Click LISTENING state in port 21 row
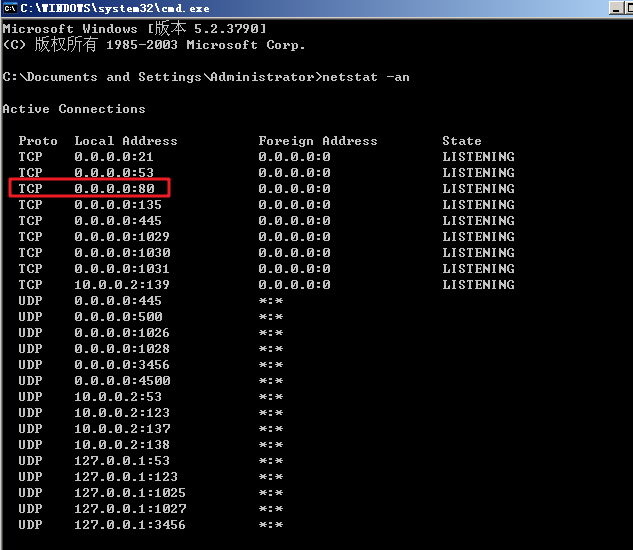The width and height of the screenshot is (633, 550). [x=478, y=157]
